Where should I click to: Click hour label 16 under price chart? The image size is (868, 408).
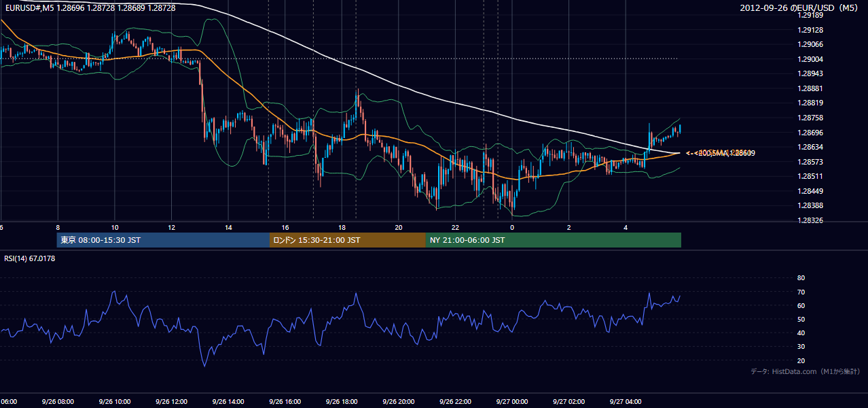[x=285, y=227]
